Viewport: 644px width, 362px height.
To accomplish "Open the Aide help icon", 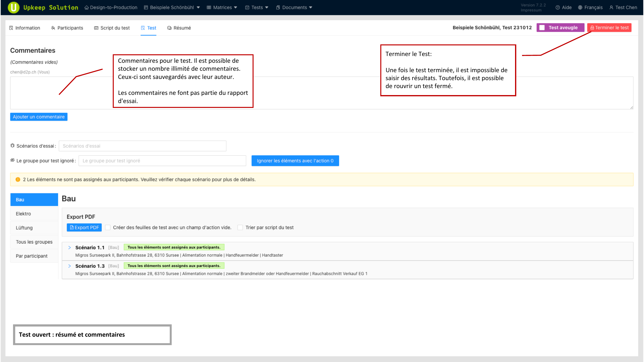I will point(558,7).
